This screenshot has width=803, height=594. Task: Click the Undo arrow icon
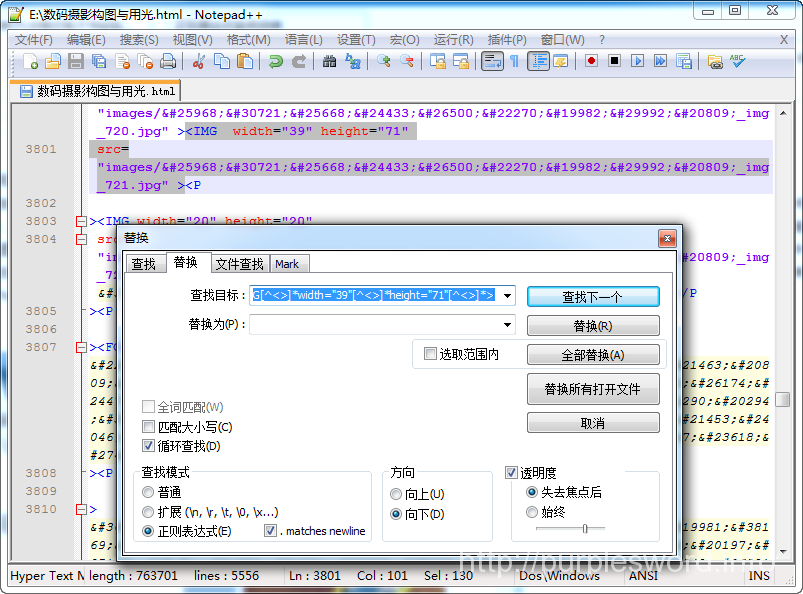[x=275, y=61]
